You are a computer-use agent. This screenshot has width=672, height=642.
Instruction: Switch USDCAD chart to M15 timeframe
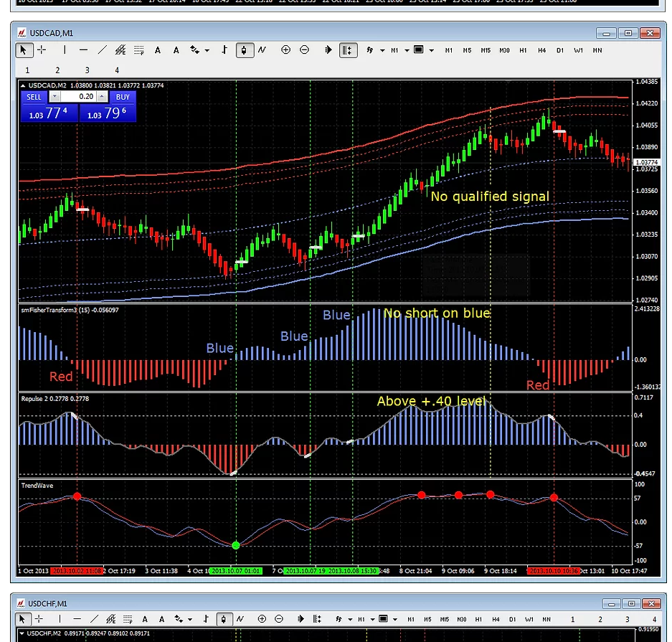pyautogui.click(x=485, y=50)
